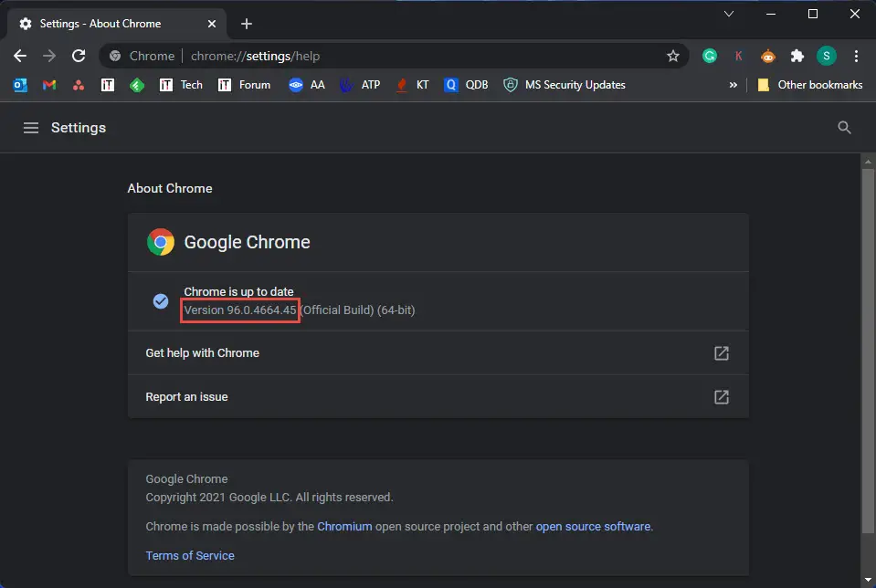Click the Report an issue row
This screenshot has width=876, height=588.
coord(438,396)
